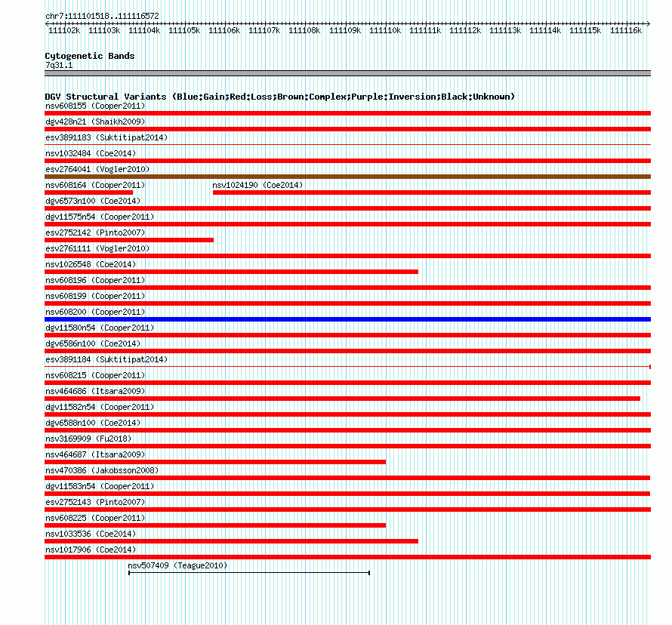The width and height of the screenshot is (672, 625).
Task: Click the brown complex variant bar esv2764041
Action: (x=347, y=177)
